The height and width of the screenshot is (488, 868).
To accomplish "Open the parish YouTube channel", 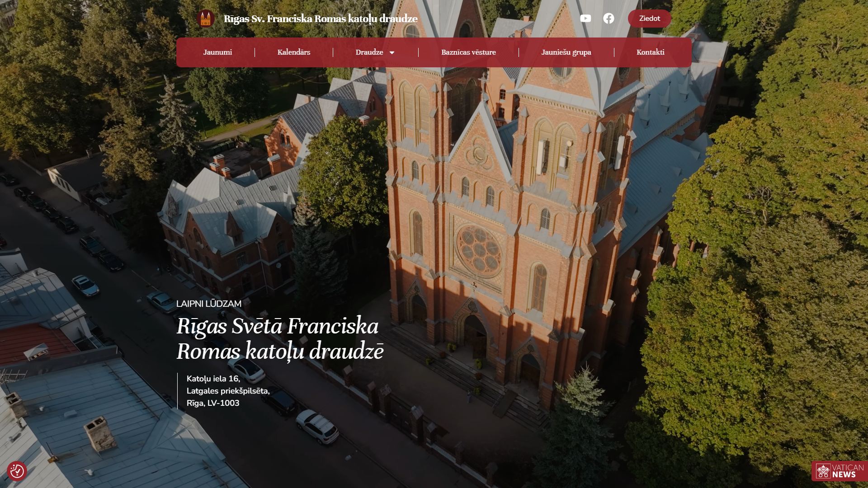I will [586, 19].
